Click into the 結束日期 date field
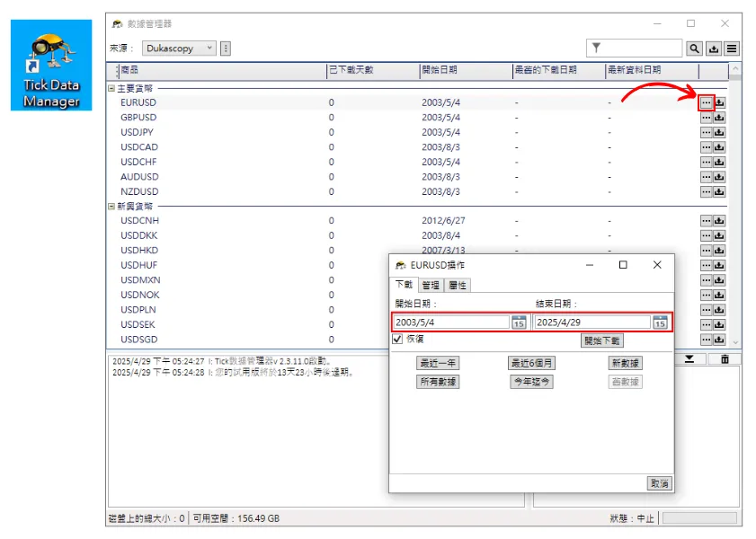 click(x=591, y=323)
